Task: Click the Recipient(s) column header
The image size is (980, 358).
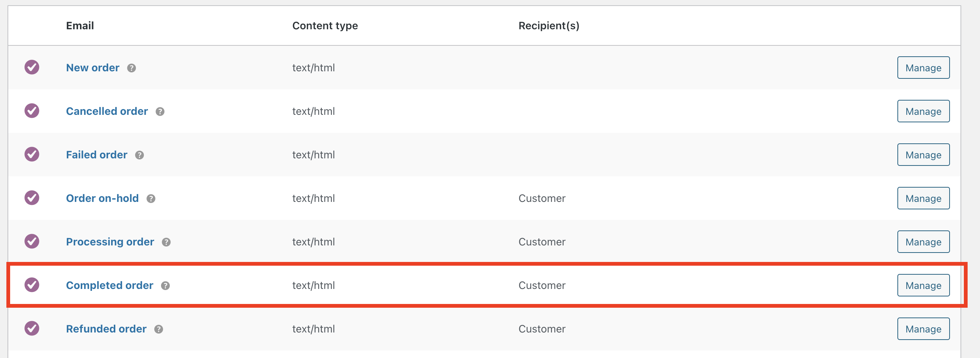Action: (x=549, y=26)
